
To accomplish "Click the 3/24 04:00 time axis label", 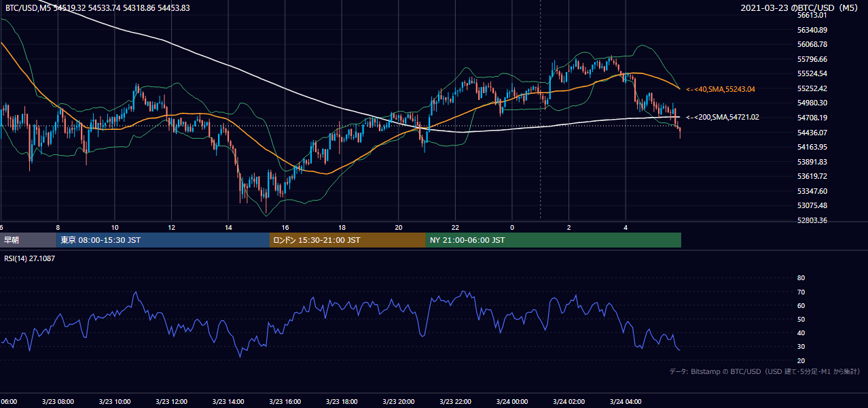I will pyautogui.click(x=626, y=401).
